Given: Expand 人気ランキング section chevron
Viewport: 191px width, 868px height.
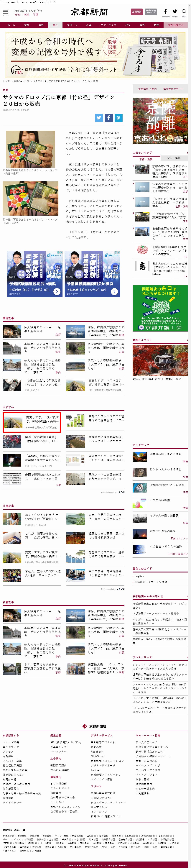Looking at the screenshot, I should point(187,153).
